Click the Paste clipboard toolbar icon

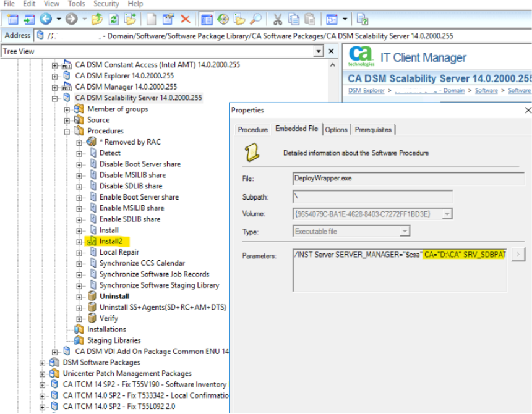pos(310,19)
